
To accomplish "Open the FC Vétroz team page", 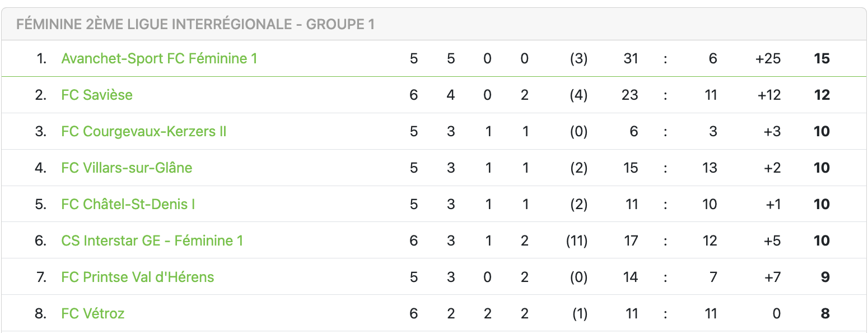I will point(93,313).
